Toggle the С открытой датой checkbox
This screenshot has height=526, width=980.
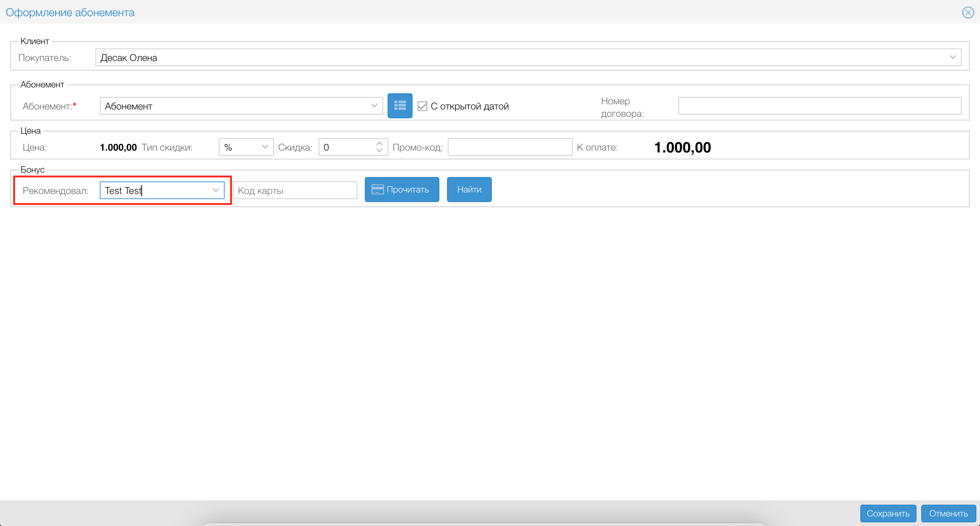422,106
